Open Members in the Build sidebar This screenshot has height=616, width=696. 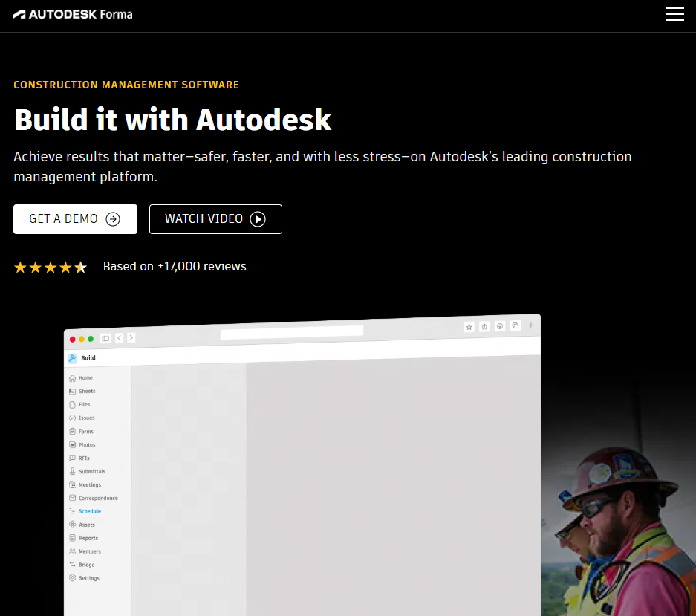tap(85, 551)
